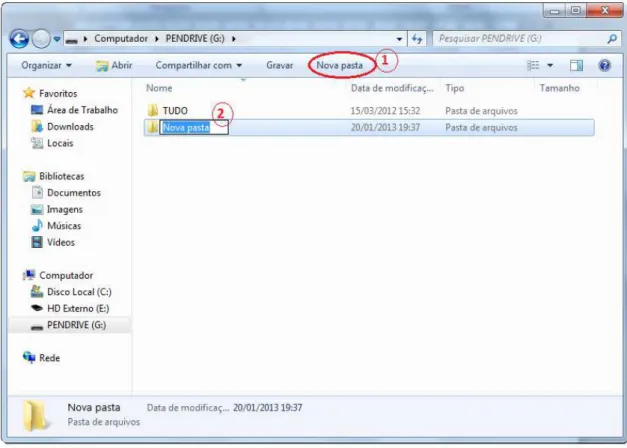Image resolution: width=627 pixels, height=448 pixels.
Task: Click the Músicas note icon
Action: 37,226
